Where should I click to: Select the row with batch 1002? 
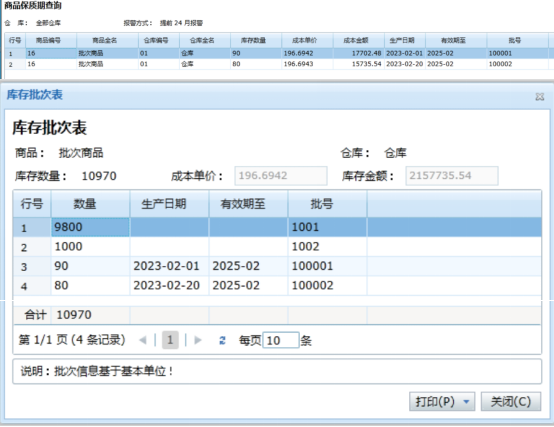coord(277,247)
